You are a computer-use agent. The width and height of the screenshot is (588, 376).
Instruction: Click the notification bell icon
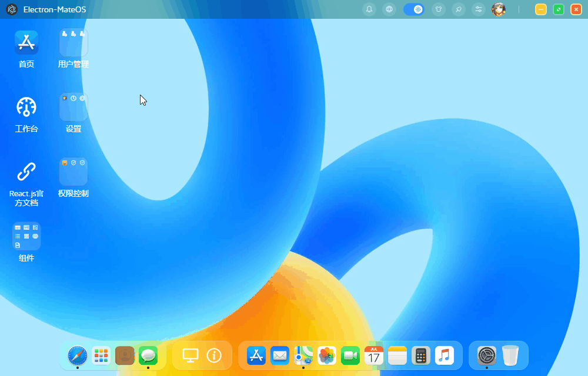click(369, 9)
